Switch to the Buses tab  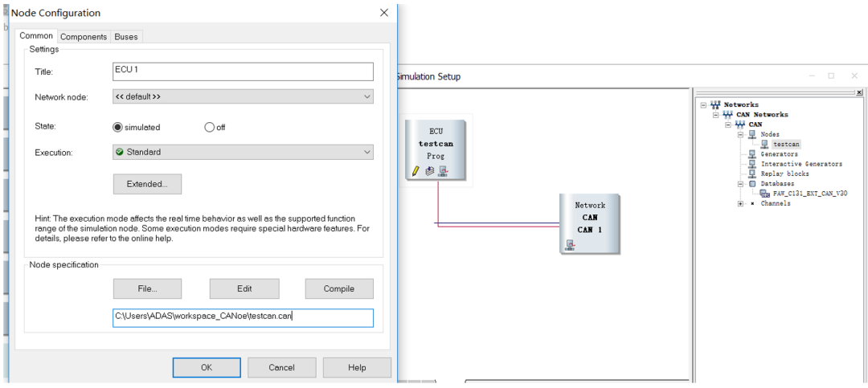click(127, 36)
